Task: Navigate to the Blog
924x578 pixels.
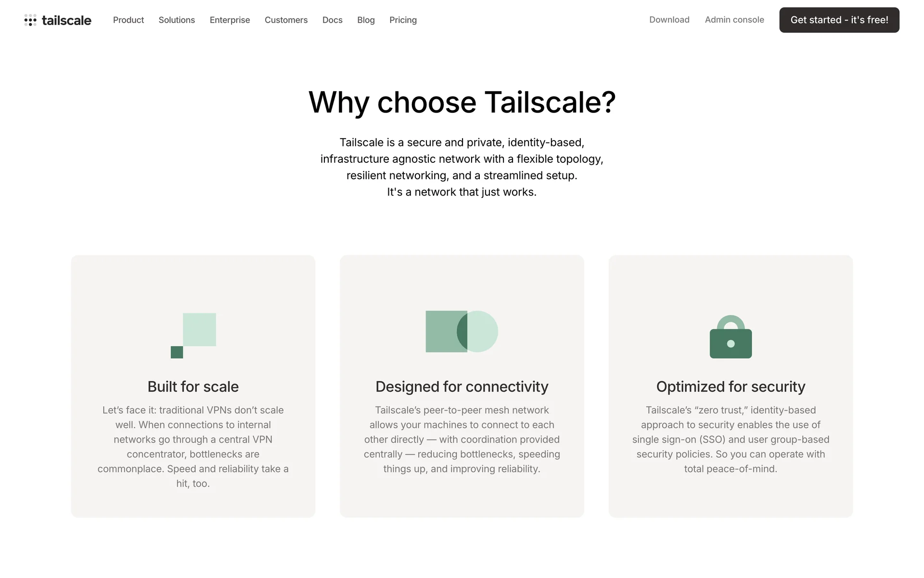Action: coord(366,20)
